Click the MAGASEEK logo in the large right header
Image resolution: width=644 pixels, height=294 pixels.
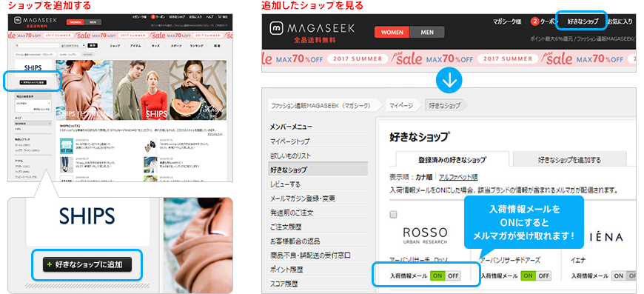[x=312, y=28]
